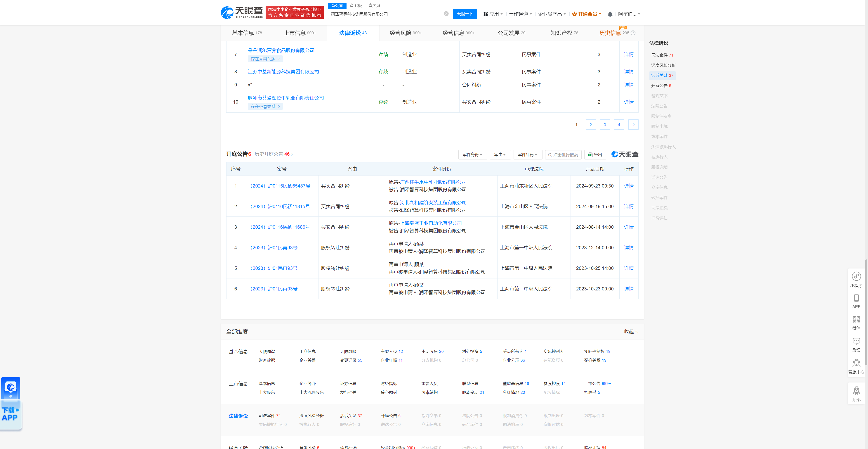Open 朵朵润尔营养食品股份有限公司 link
Image resolution: width=868 pixels, height=449 pixels.
(x=281, y=50)
